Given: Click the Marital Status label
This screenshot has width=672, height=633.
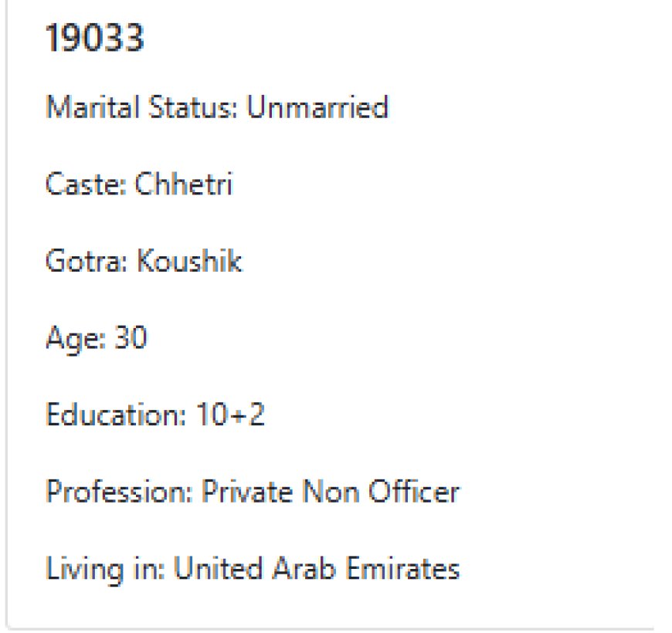Looking at the screenshot, I should point(142,107).
